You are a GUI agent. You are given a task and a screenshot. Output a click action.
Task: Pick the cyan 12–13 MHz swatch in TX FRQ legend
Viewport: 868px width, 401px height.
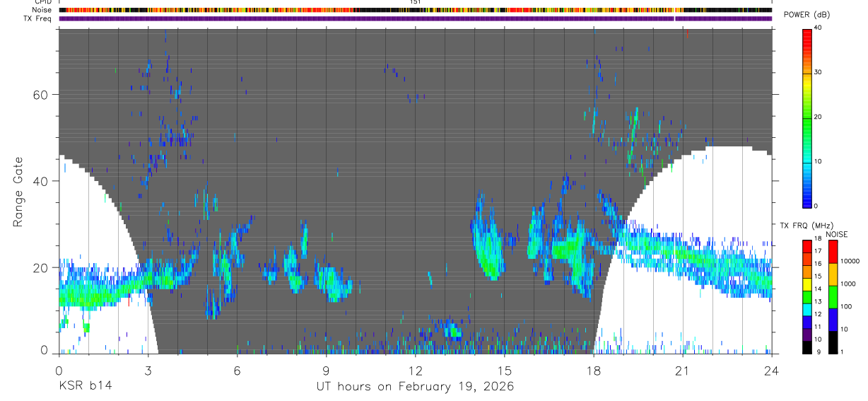click(807, 309)
